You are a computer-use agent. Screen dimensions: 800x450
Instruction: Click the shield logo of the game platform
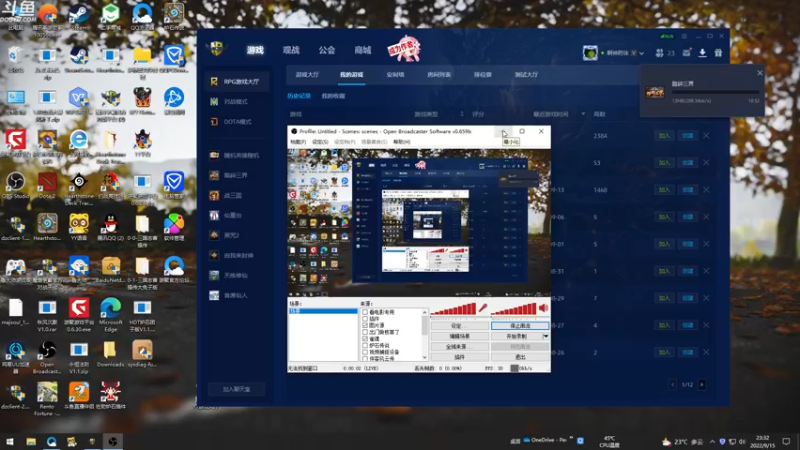(x=217, y=49)
